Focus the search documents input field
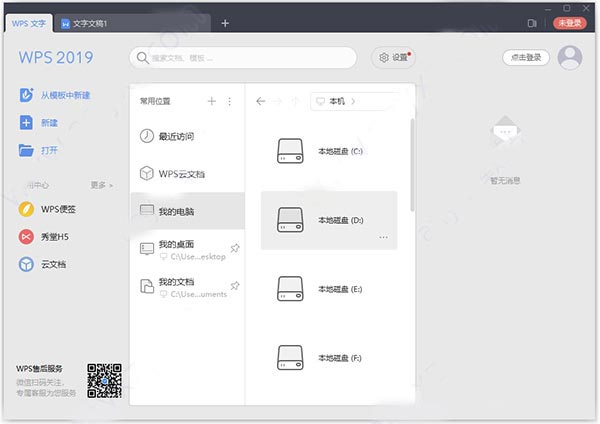 [243, 58]
